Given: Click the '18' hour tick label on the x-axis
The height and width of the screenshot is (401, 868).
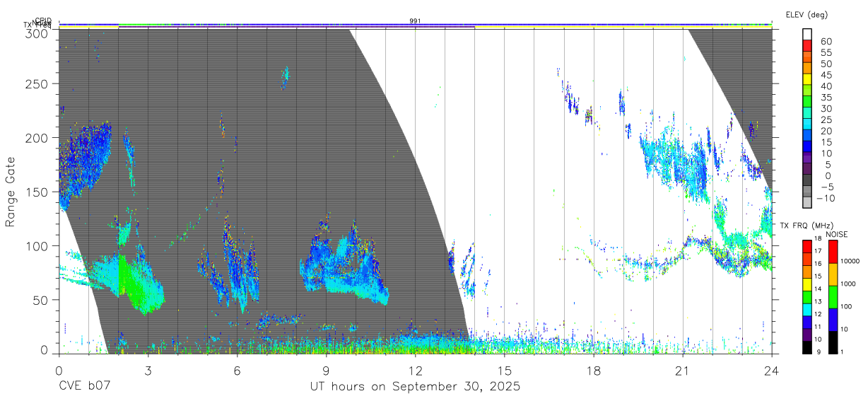Looking at the screenshot, I should pyautogui.click(x=593, y=371).
